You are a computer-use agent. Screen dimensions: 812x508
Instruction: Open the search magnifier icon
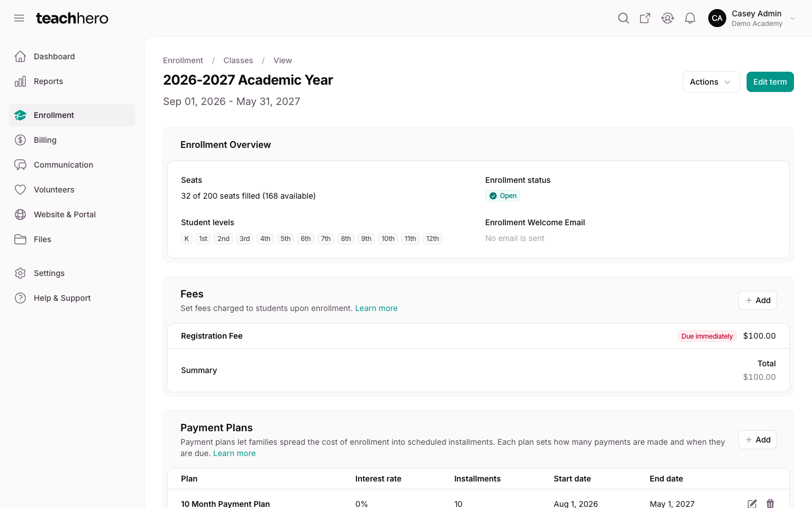click(x=623, y=18)
